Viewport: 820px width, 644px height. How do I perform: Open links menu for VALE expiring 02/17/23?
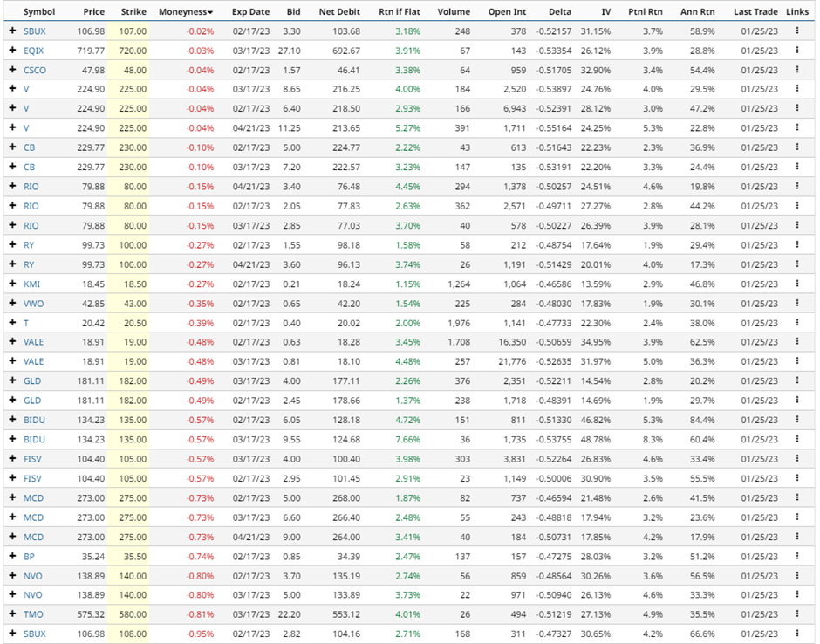point(797,341)
